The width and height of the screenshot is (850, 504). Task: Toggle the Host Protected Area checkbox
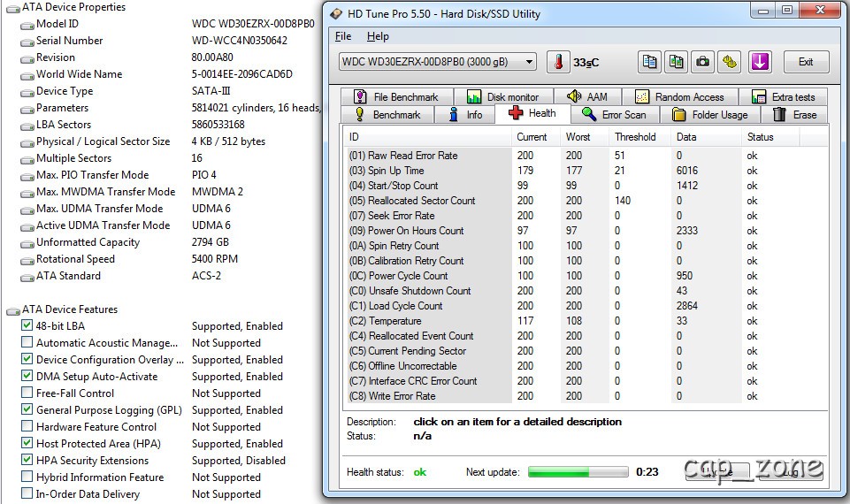(x=27, y=443)
